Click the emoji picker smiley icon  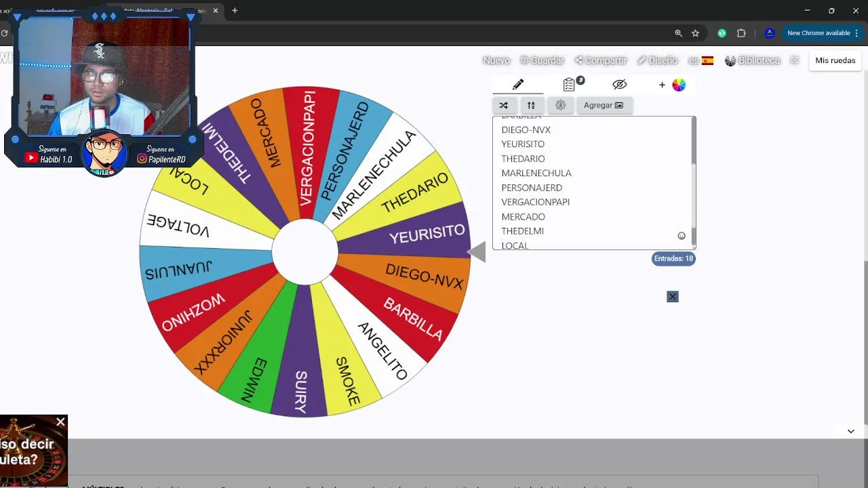682,236
